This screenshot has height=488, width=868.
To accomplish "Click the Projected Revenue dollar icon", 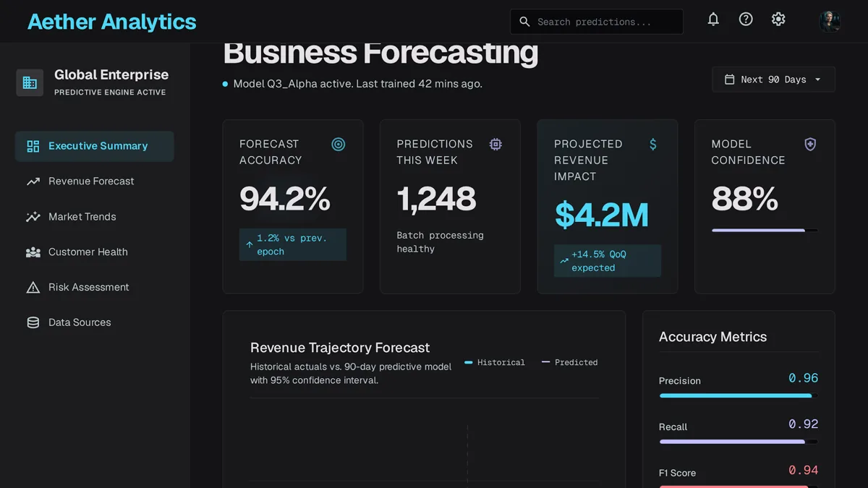I will click(653, 145).
